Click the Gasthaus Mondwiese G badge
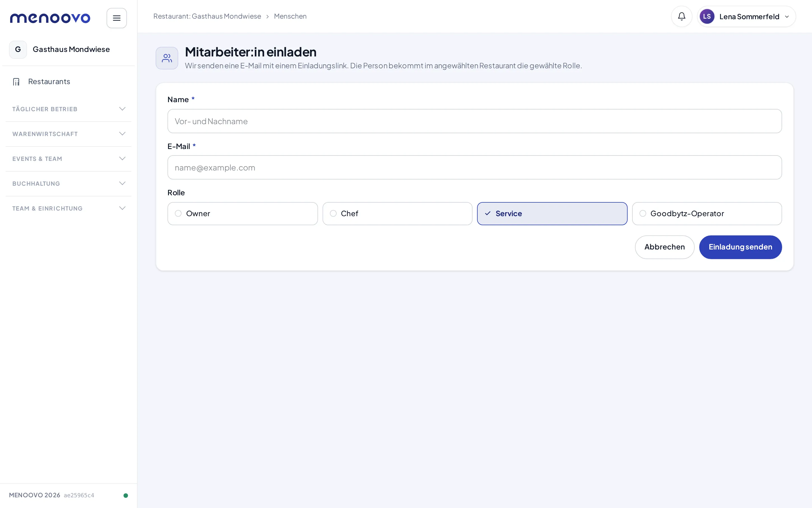 click(18, 49)
